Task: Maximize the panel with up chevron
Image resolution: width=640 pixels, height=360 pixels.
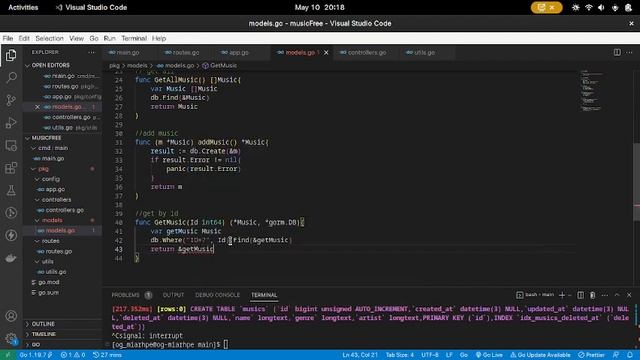Action: point(617,295)
